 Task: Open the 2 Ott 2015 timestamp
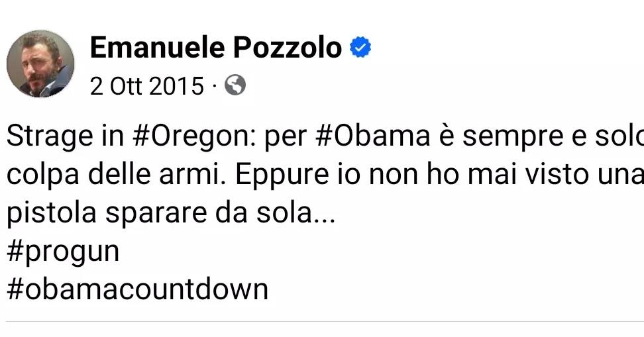[146, 86]
